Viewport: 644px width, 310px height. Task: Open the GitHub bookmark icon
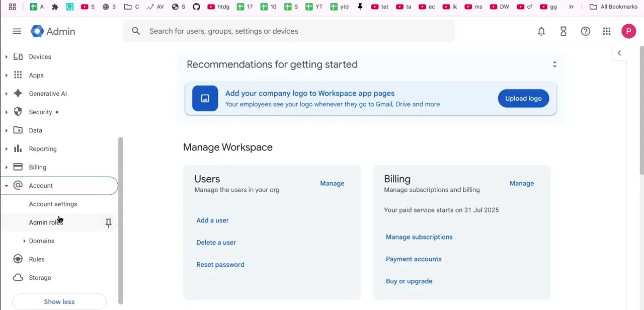point(196,7)
